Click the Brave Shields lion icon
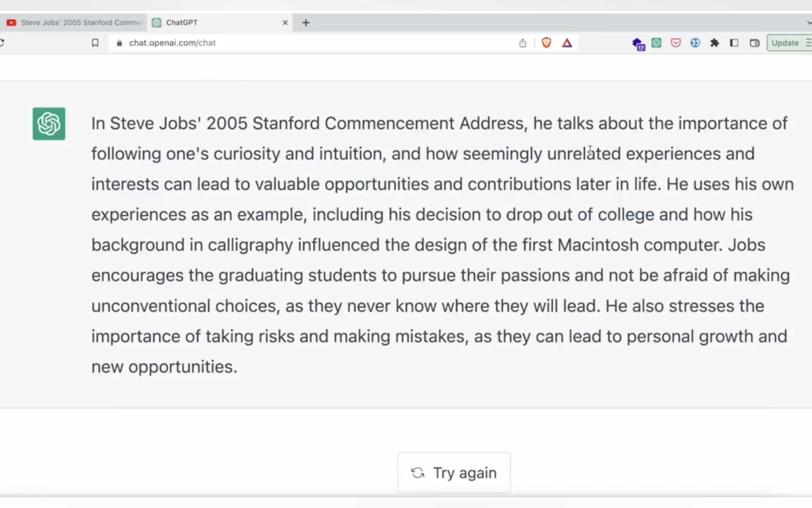 point(546,43)
